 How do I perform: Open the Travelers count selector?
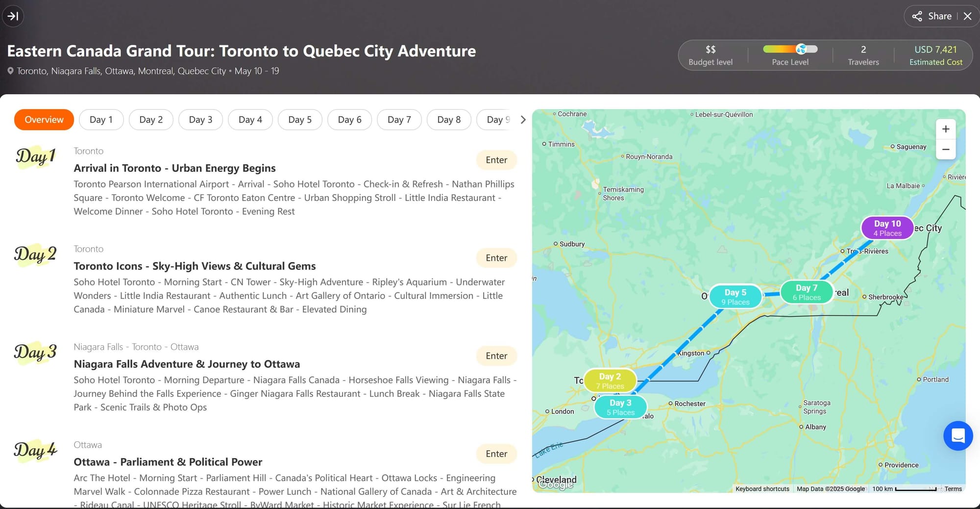[x=863, y=55]
